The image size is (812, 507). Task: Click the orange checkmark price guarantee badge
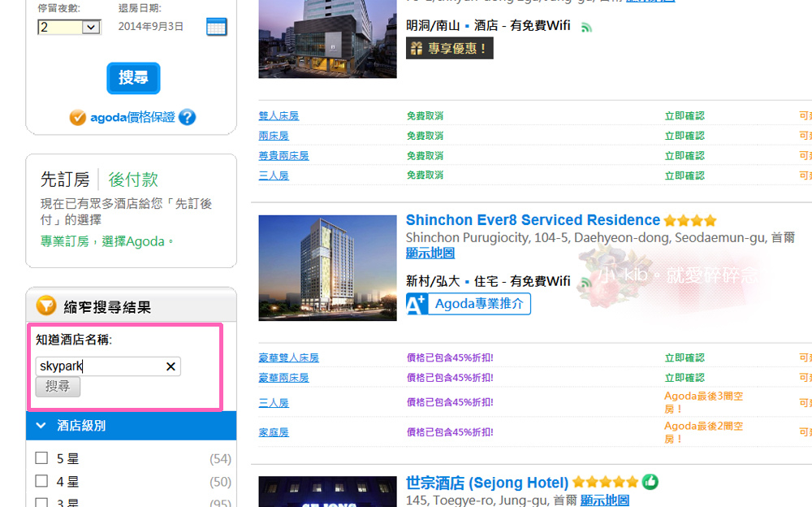click(x=78, y=118)
